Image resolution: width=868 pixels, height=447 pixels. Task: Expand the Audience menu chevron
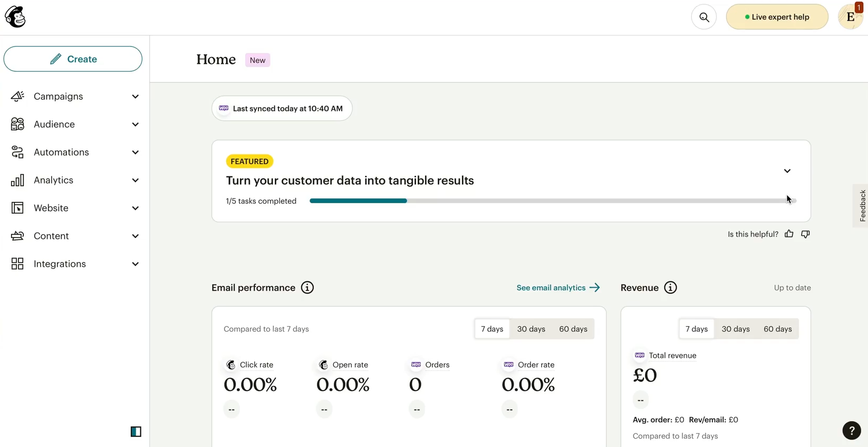[x=136, y=125]
